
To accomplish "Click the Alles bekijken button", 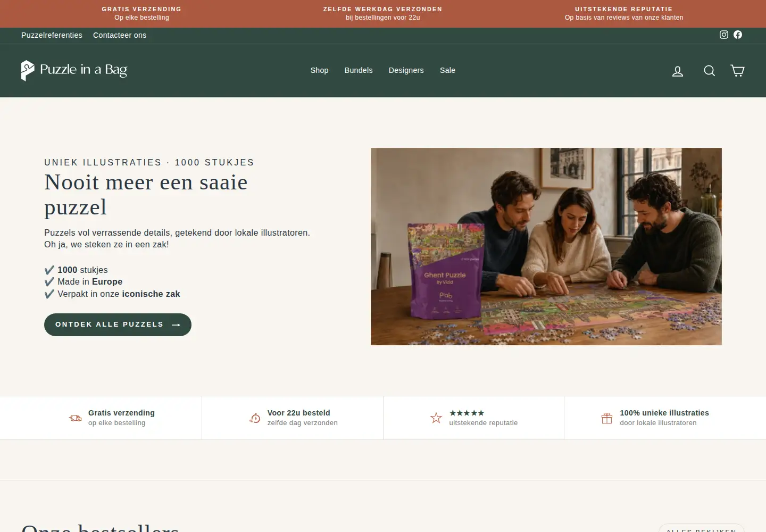I will point(701,528).
